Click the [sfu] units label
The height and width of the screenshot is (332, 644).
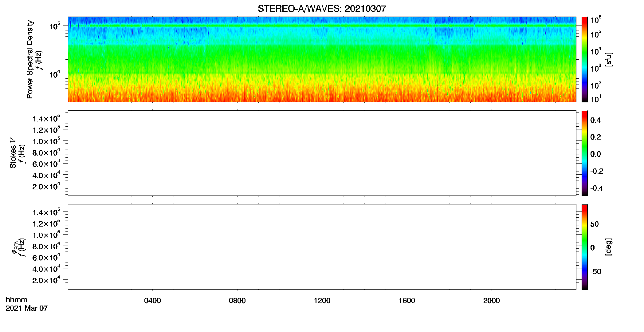tap(609, 59)
